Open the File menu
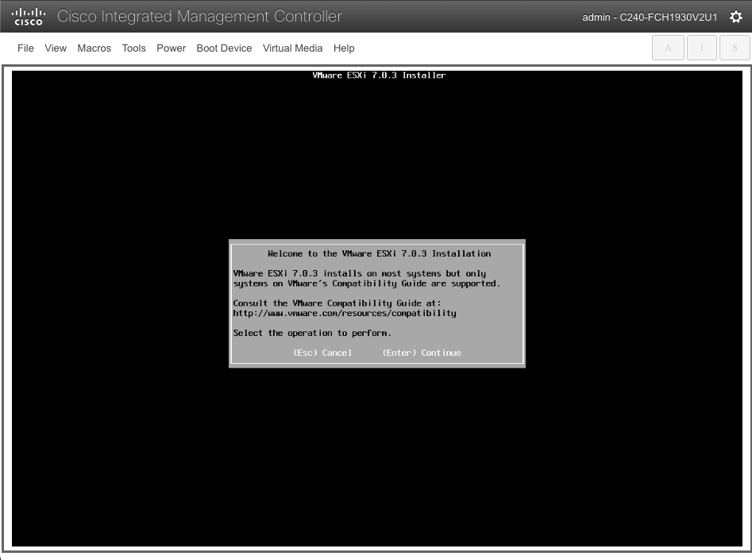This screenshot has width=752, height=560. coord(25,48)
